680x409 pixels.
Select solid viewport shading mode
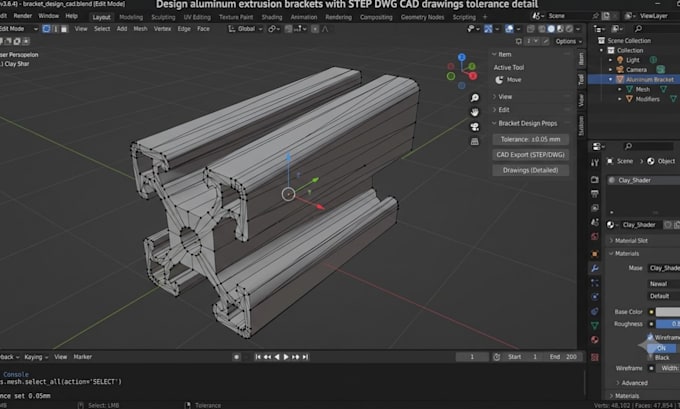point(551,29)
